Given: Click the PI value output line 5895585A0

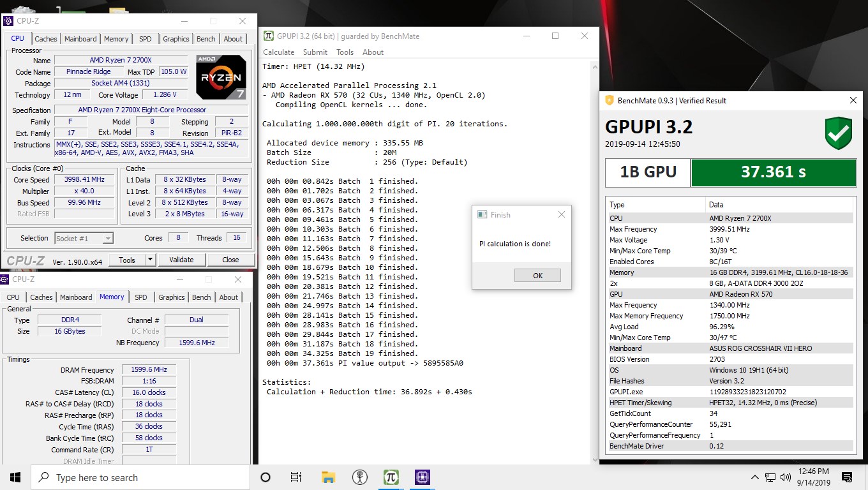Looking at the screenshot, I should point(364,363).
